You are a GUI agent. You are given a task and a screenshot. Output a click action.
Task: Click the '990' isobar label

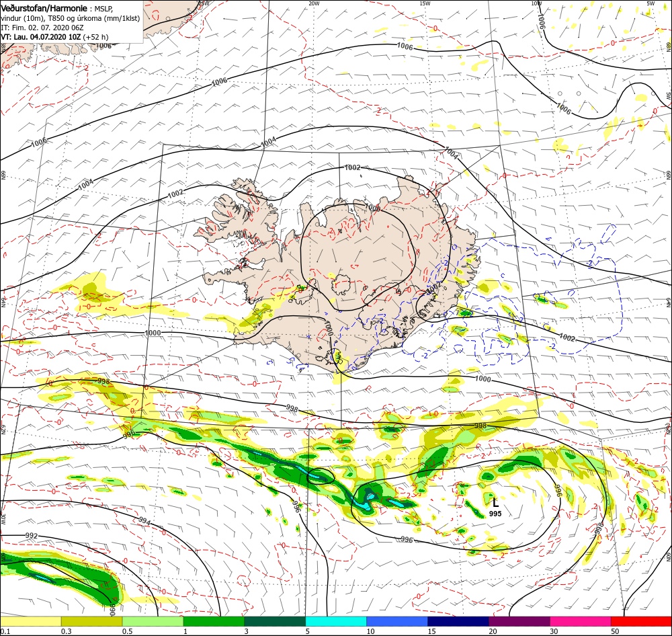tap(112, 609)
